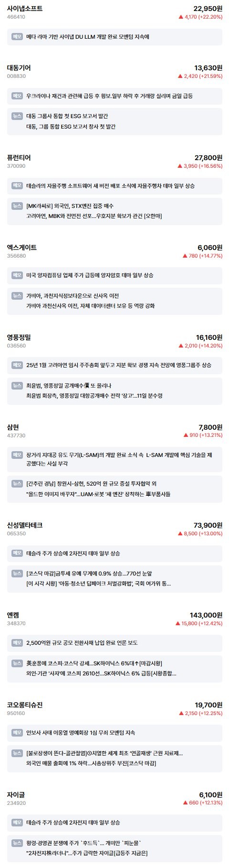
Task: Click the 코오롱티슈진 price 19,700원
Action: click(x=208, y=705)
